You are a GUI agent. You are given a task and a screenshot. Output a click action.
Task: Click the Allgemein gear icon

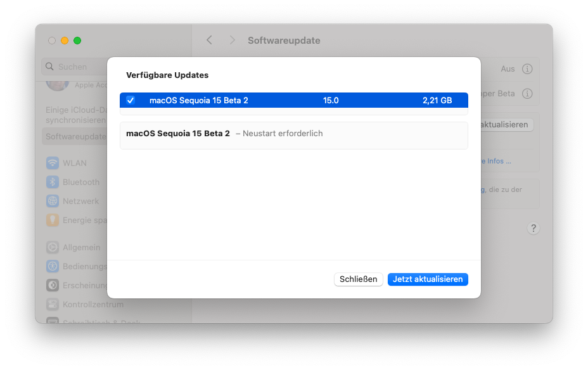coord(53,247)
